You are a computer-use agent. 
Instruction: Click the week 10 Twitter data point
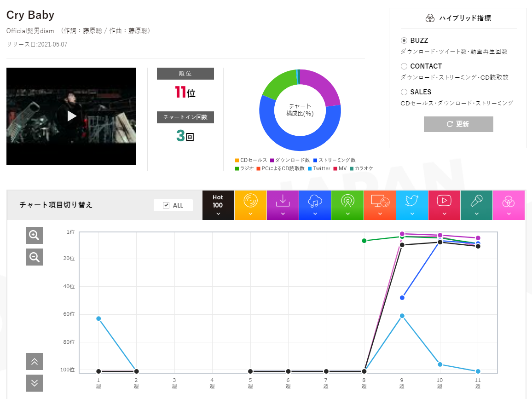click(x=440, y=364)
